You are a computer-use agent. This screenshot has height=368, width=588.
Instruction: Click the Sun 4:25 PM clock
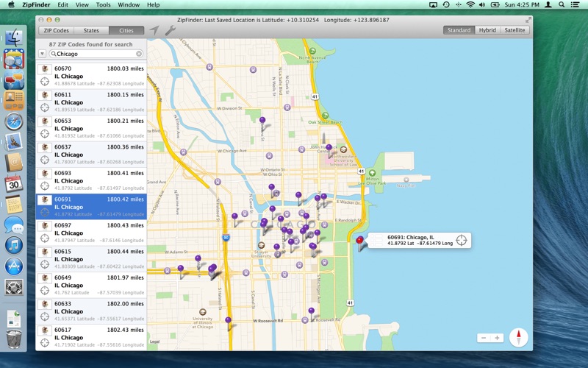[x=522, y=4]
